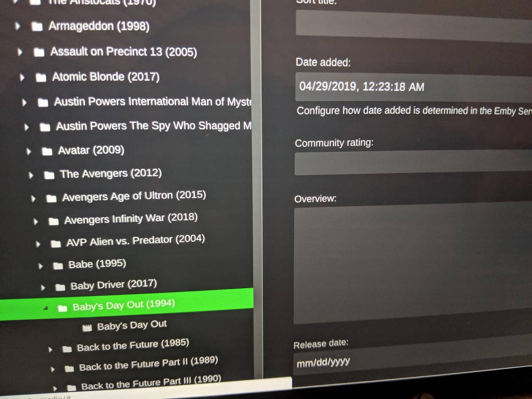532x399 pixels.
Task: Select AVP Alien vs. Predator (2004)
Action: point(136,241)
